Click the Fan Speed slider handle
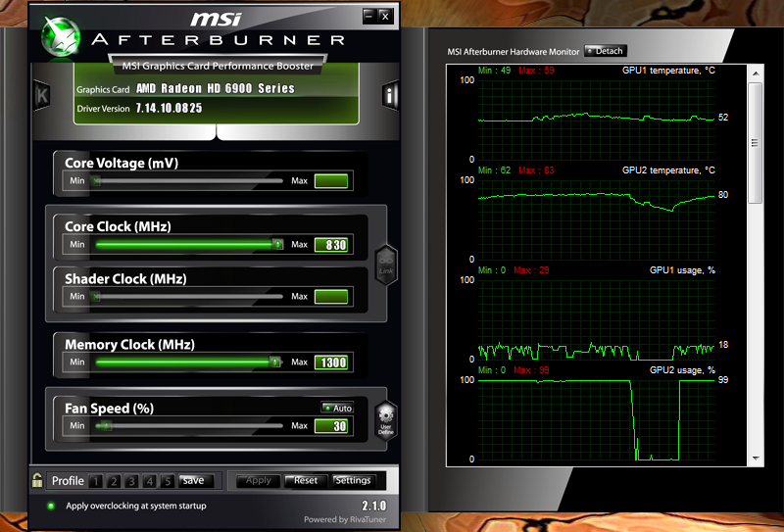 tap(105, 425)
